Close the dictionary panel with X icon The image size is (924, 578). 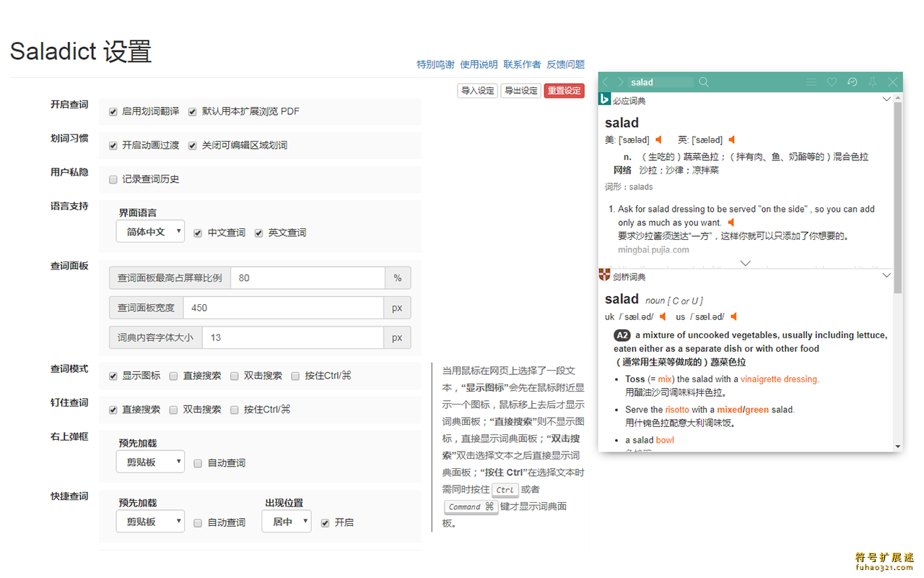pos(893,82)
